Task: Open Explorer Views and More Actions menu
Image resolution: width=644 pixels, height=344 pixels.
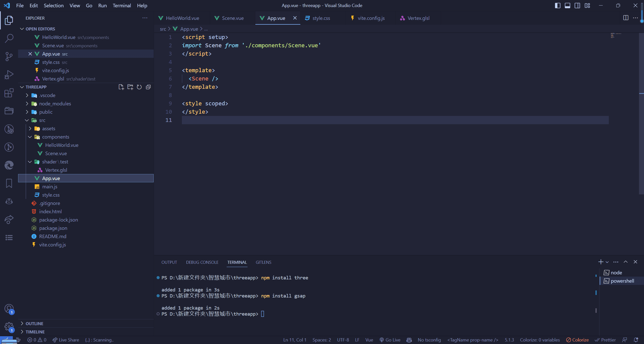Action: tap(145, 18)
